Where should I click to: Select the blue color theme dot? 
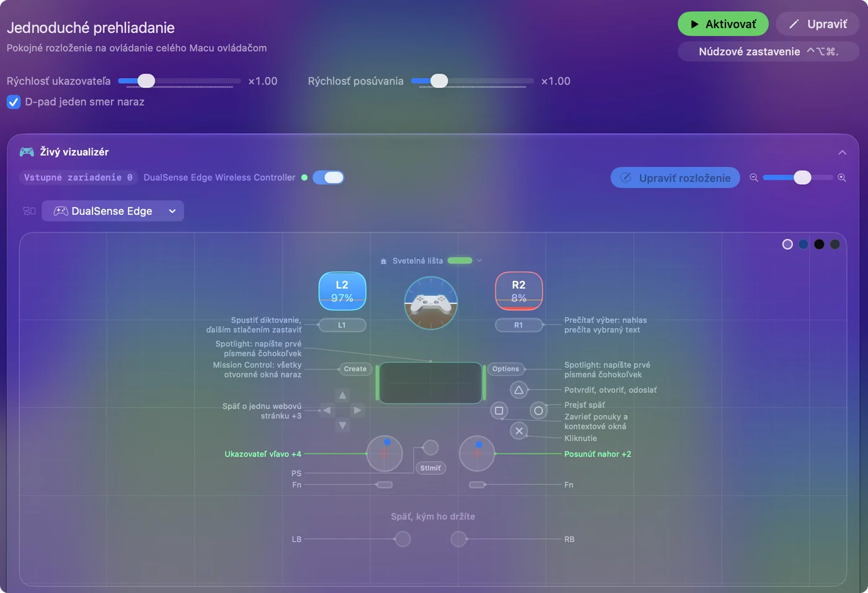[x=804, y=244]
